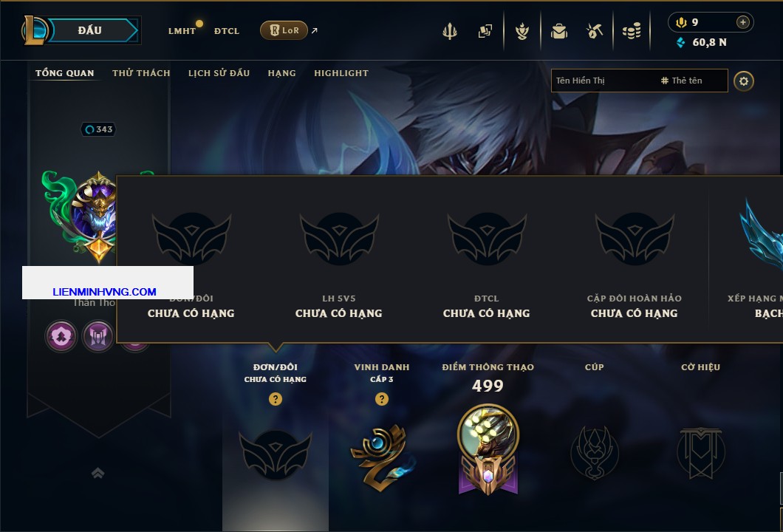The height and width of the screenshot is (532, 783).
Task: Open the Clash trident icon in top bar
Action: tap(449, 31)
